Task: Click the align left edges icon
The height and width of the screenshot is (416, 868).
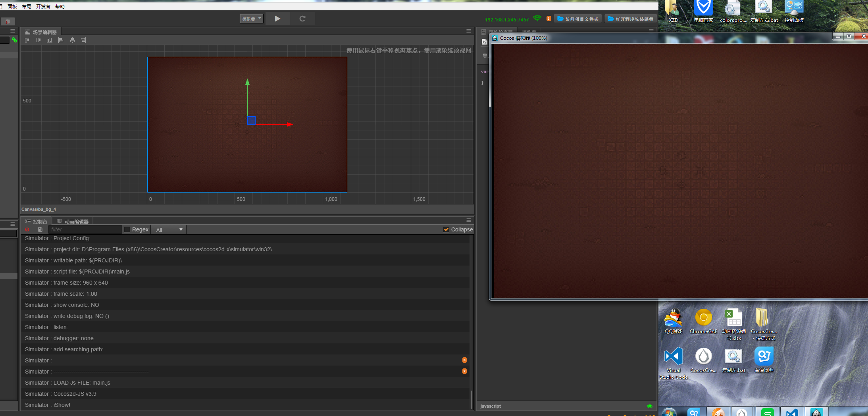Action: pyautogui.click(x=61, y=40)
